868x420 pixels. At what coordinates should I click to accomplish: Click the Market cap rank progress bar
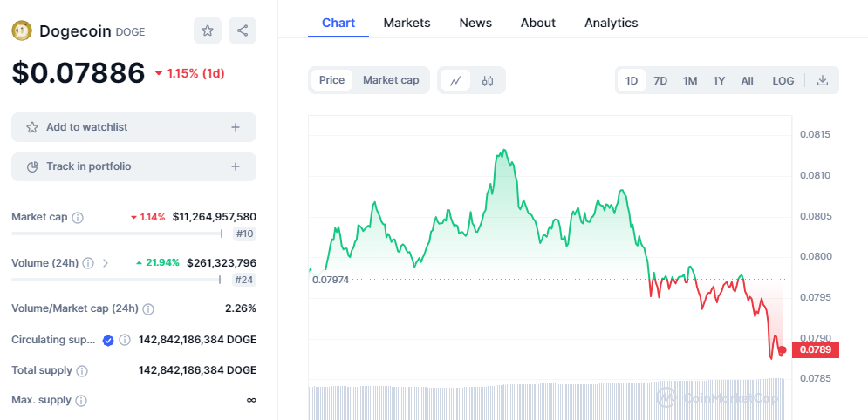tap(118, 234)
